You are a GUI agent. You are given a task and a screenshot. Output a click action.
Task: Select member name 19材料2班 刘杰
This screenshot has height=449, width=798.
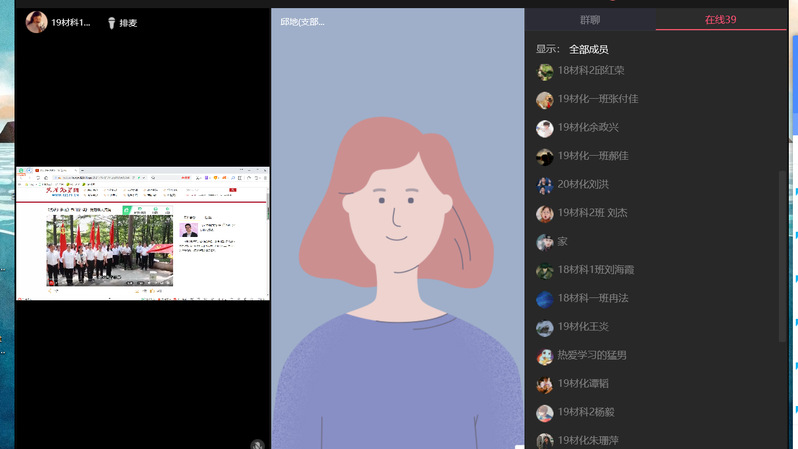tap(592, 213)
